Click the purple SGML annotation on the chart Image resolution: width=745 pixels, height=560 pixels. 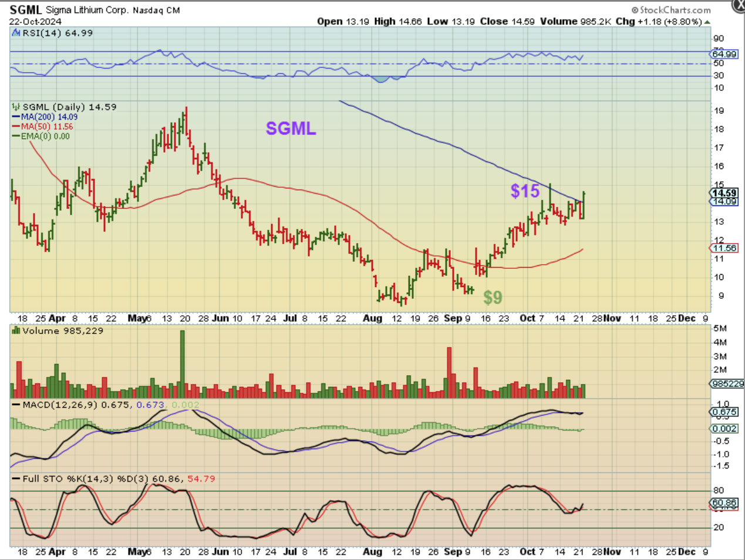pyautogui.click(x=291, y=129)
